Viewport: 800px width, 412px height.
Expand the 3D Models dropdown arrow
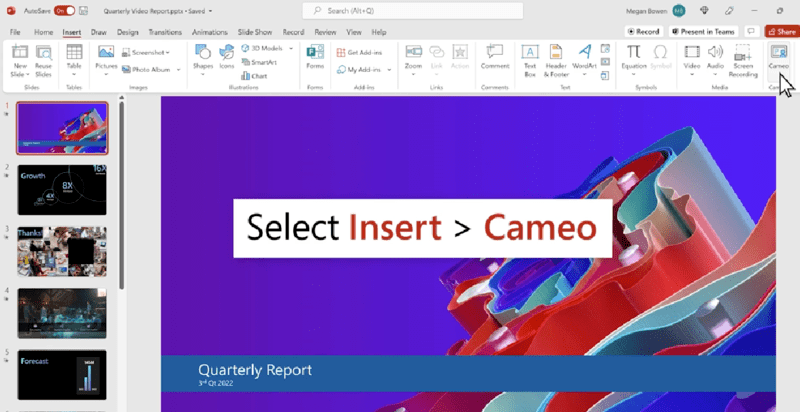[x=291, y=48]
